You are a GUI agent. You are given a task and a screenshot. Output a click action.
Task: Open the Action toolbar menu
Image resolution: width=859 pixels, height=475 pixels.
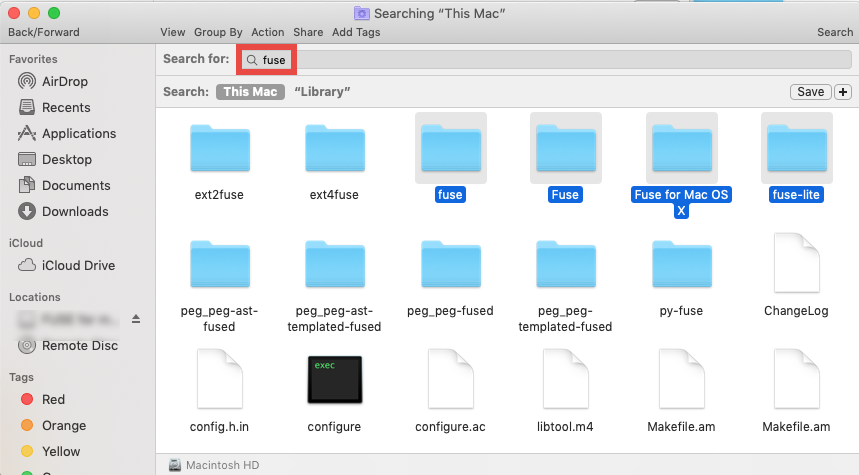coord(268,32)
